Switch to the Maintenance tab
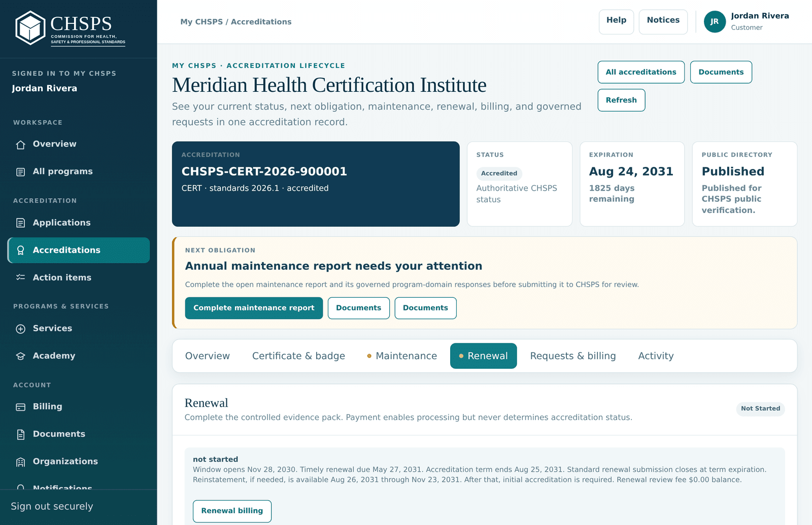812x525 pixels. (x=402, y=356)
